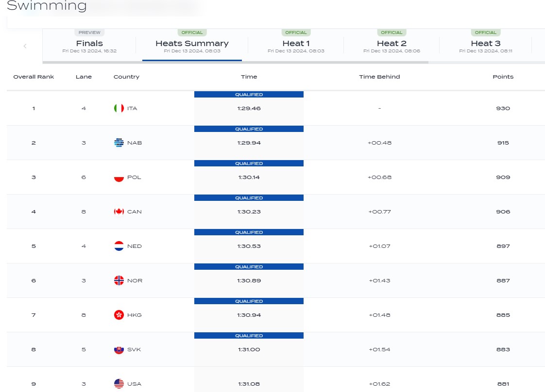Click the Canada flag icon

point(119,212)
